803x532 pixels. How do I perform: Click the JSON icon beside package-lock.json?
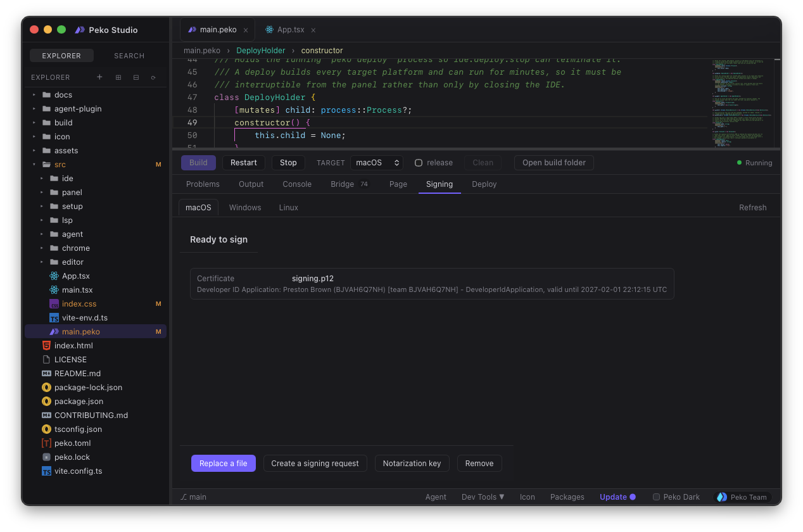tap(46, 388)
